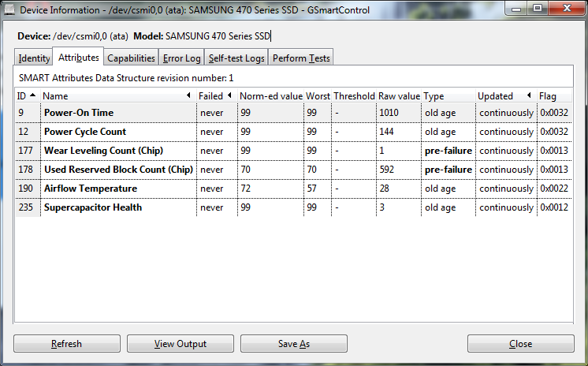
Task: Select the Supercapacitor Health row
Action: pyautogui.click(x=294, y=207)
